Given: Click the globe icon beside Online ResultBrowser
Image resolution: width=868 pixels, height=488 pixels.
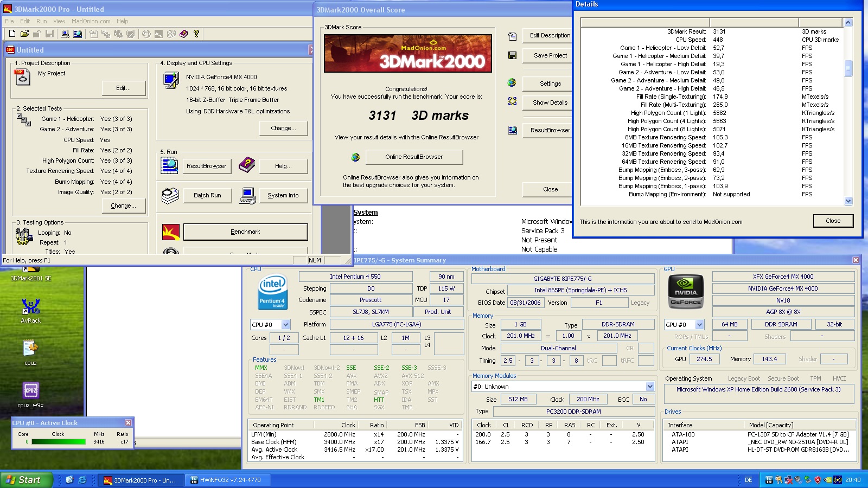Looking at the screenshot, I should coord(355,157).
